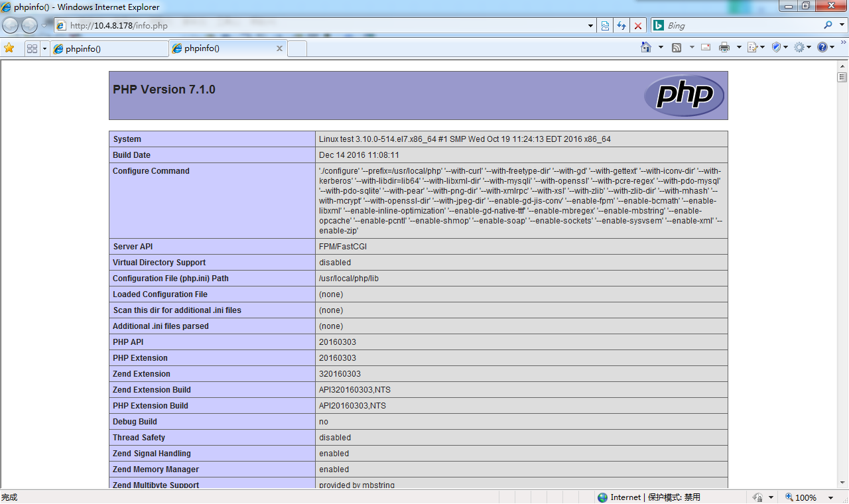Click the Print toolbar icon
Image resolution: width=849 pixels, height=504 pixels.
pyautogui.click(x=724, y=47)
